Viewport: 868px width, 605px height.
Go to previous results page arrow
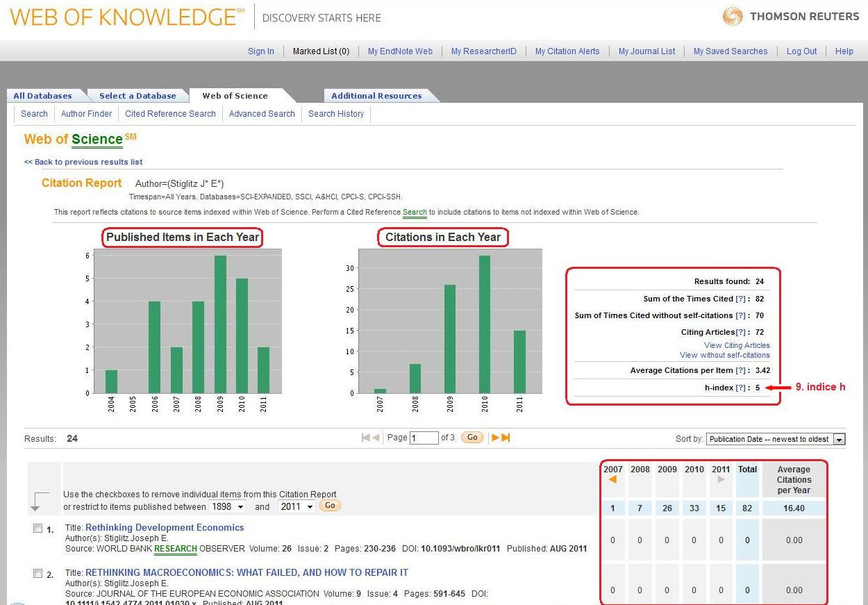[376, 438]
